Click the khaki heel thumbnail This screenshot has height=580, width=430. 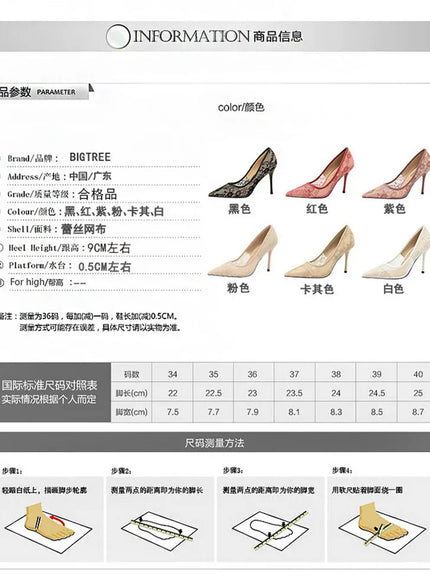pyautogui.click(x=319, y=251)
